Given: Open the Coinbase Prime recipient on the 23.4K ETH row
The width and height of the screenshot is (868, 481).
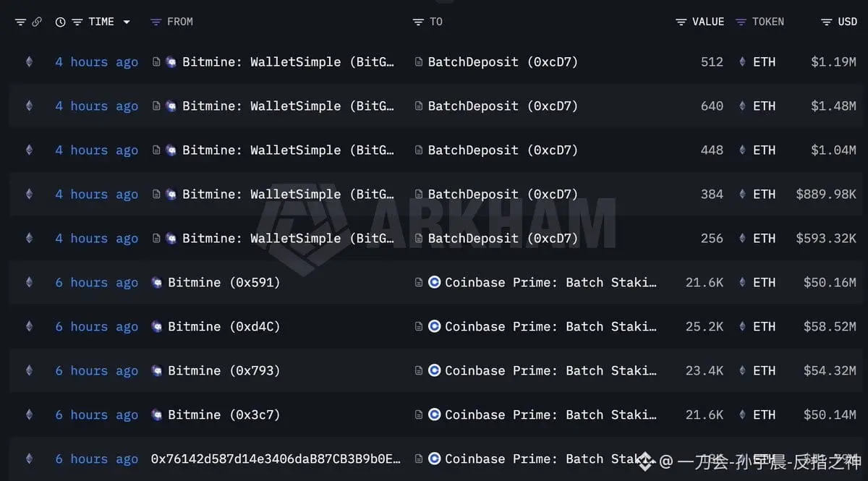Looking at the screenshot, I should click(x=550, y=370).
